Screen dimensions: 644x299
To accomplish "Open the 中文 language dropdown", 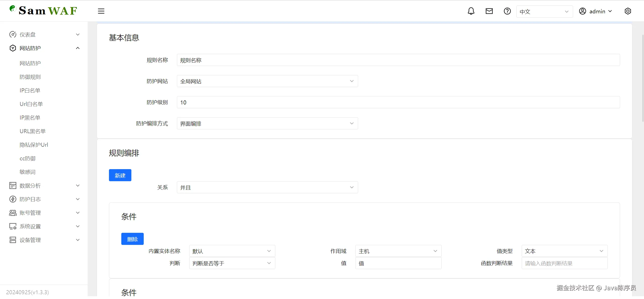I will 544,12.
